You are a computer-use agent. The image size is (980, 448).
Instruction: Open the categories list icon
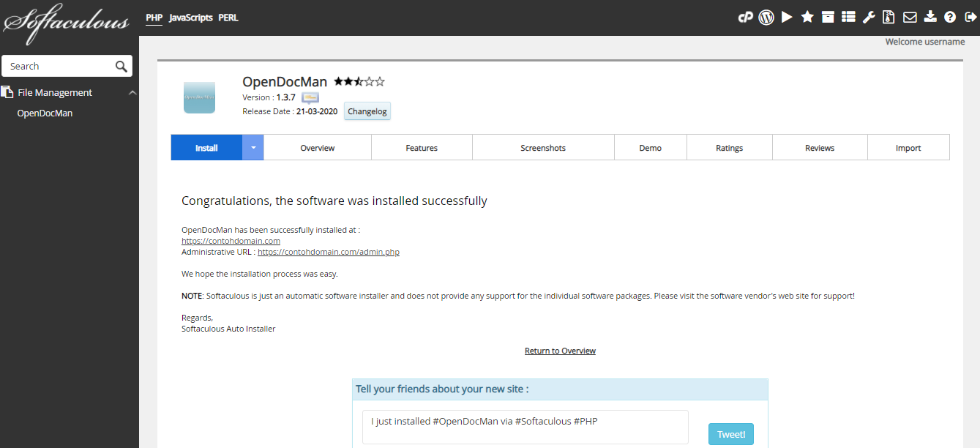[x=848, y=16]
